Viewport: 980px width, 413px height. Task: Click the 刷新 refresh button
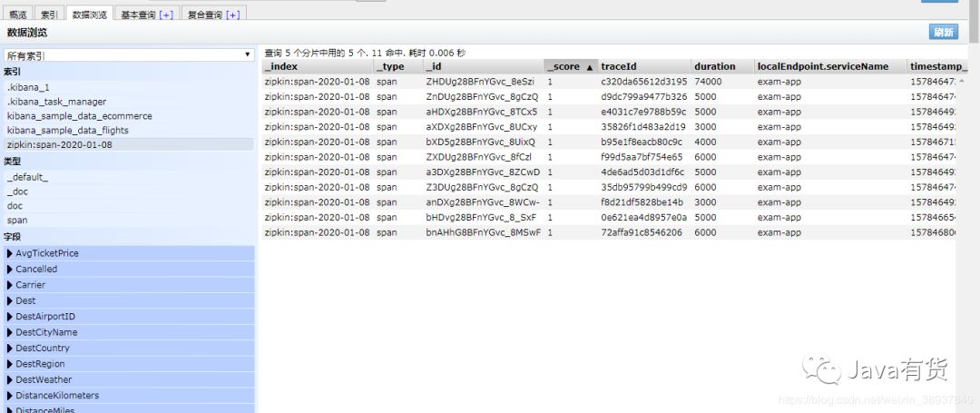[x=943, y=33]
